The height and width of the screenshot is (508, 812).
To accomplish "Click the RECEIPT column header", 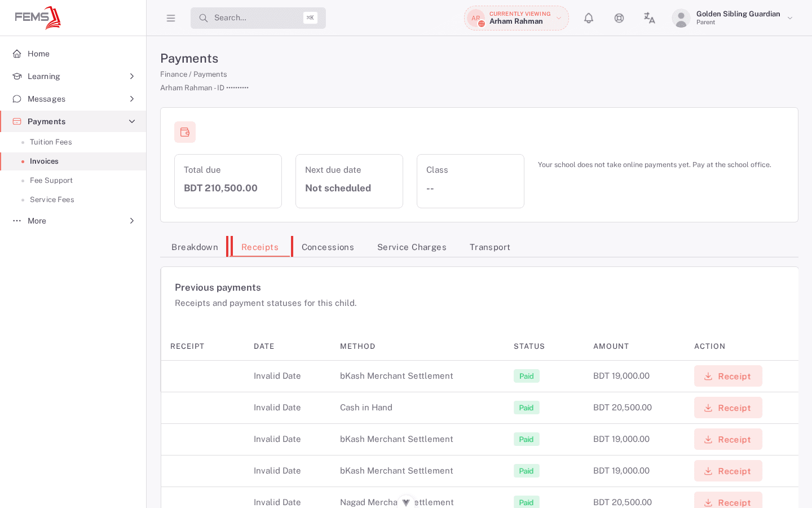I will (x=187, y=347).
